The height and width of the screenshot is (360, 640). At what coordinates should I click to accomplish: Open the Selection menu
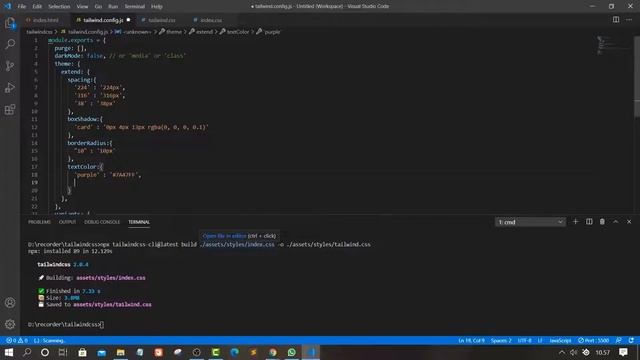coord(59,7)
